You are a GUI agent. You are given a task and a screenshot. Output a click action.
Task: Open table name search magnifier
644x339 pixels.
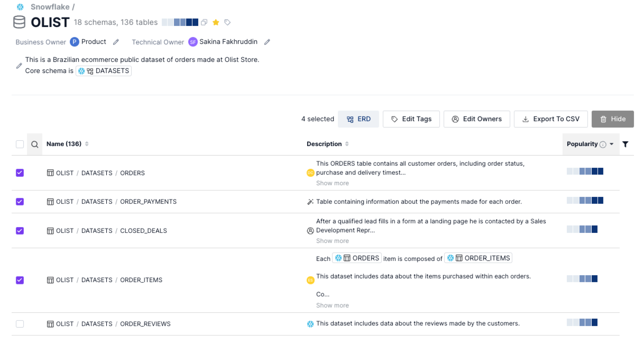tap(35, 144)
